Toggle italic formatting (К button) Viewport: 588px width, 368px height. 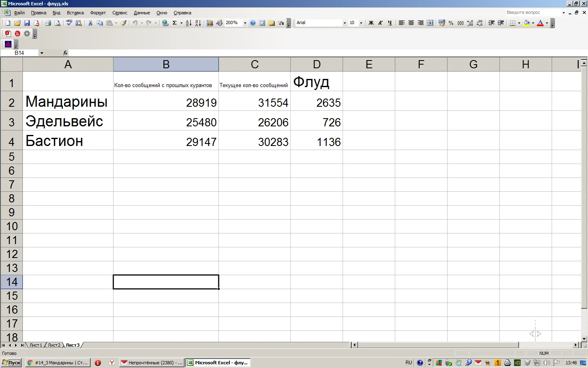point(380,23)
